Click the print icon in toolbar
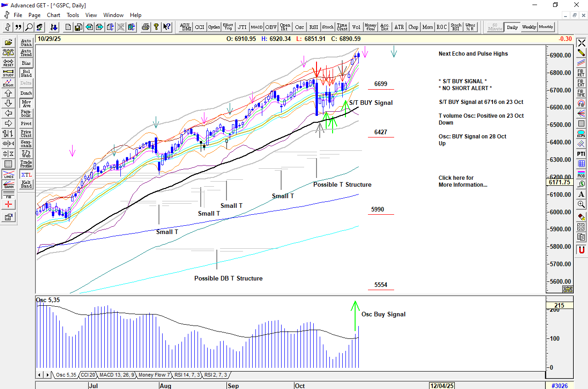The image size is (588, 389). pos(146,27)
